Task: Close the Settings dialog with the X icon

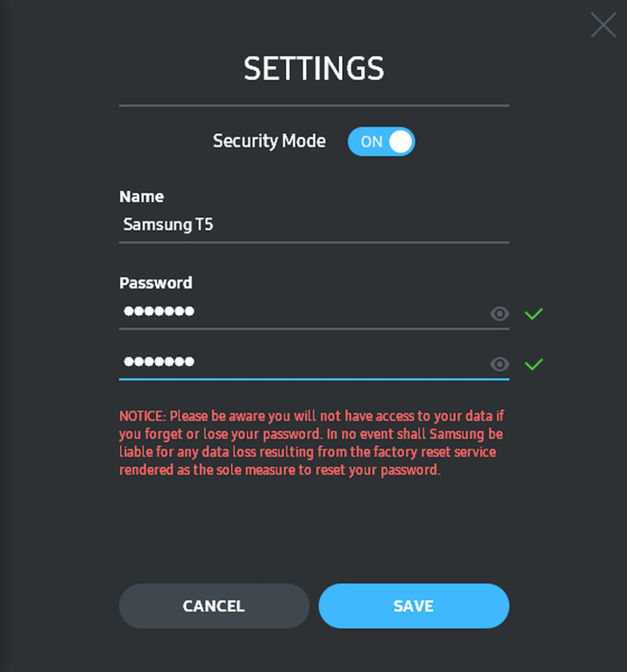Action: coord(603,25)
